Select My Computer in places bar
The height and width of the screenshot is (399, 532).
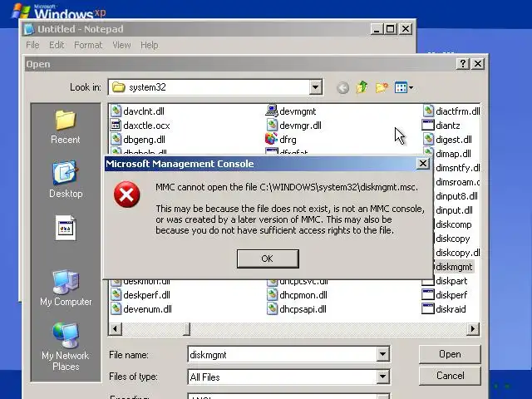(x=66, y=288)
